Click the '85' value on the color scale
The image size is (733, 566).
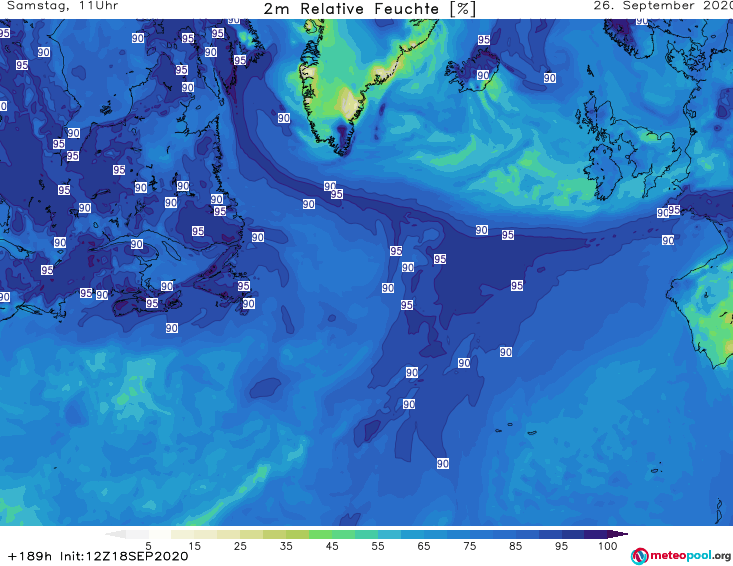pos(516,546)
